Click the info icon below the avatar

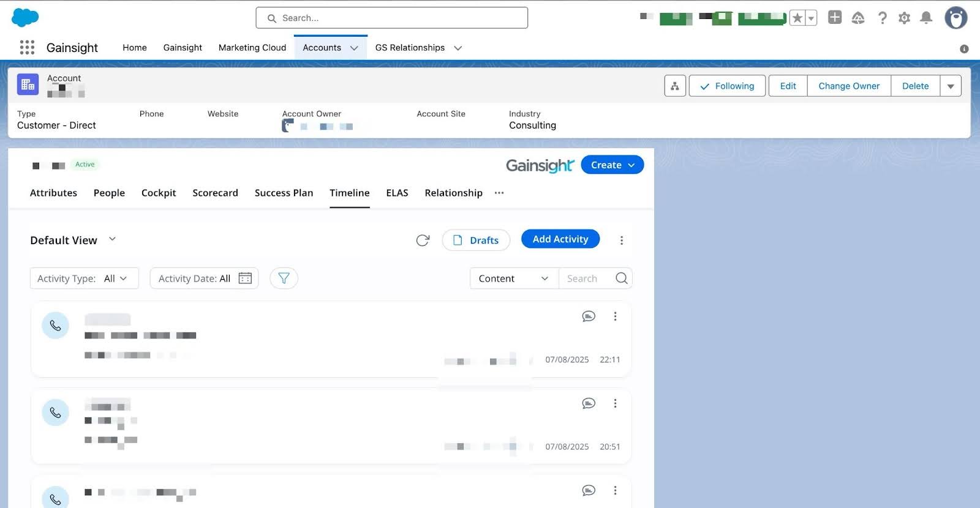(x=964, y=49)
